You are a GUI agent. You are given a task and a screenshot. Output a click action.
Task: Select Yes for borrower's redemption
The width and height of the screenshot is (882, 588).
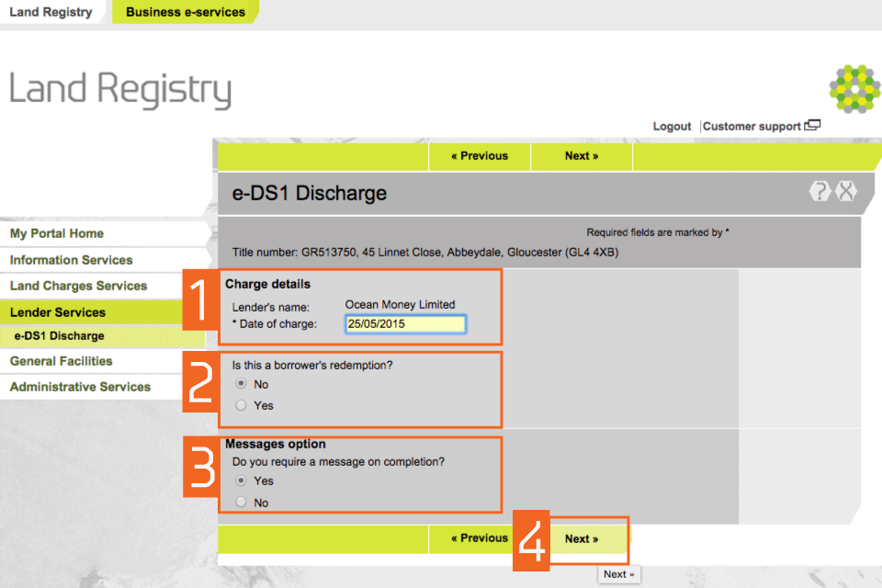241,405
